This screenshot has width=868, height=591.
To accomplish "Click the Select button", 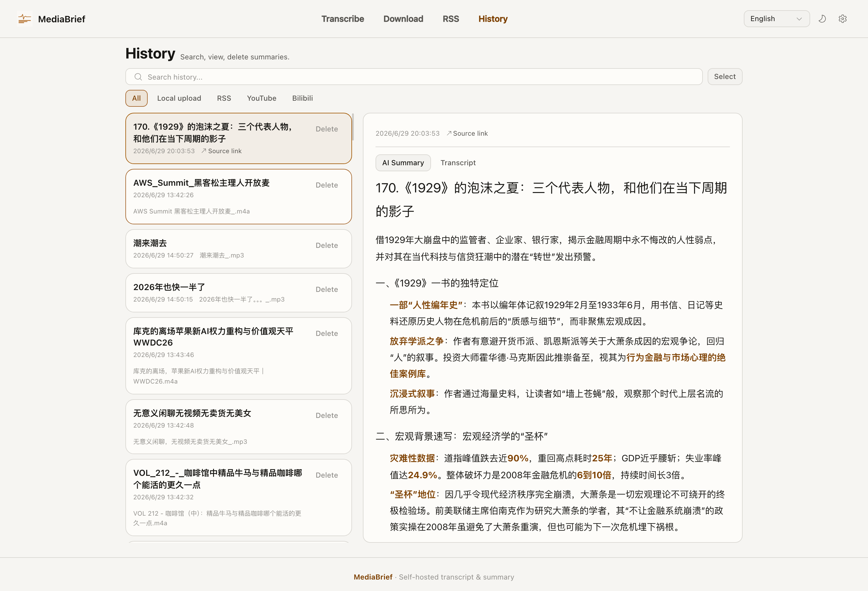I will tap(725, 77).
